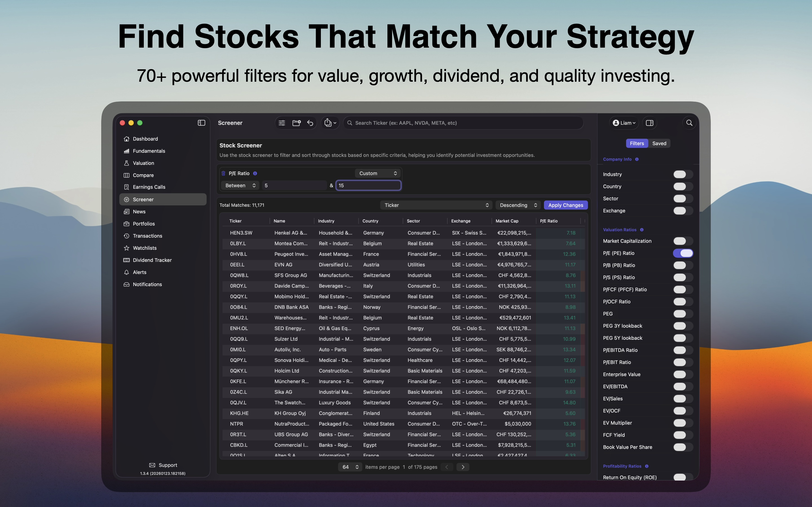Enable the Industry filter toggle
This screenshot has width=812, height=507.
coord(683,174)
